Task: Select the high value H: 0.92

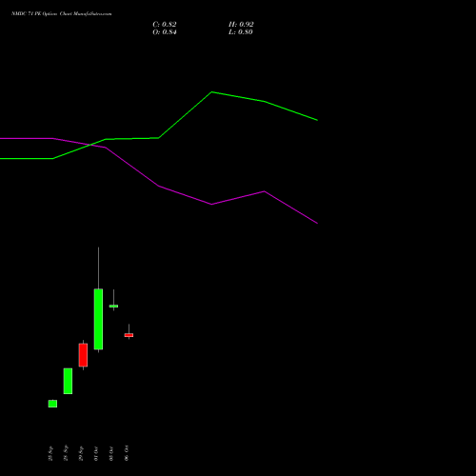Action: tap(241, 25)
